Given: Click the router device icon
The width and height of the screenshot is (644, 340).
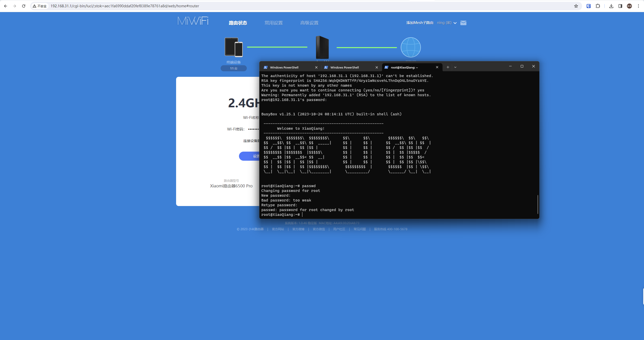Looking at the screenshot, I should [322, 47].
